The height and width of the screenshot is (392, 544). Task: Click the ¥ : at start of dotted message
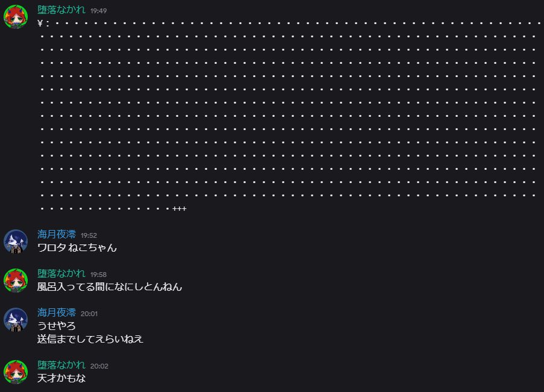point(43,23)
